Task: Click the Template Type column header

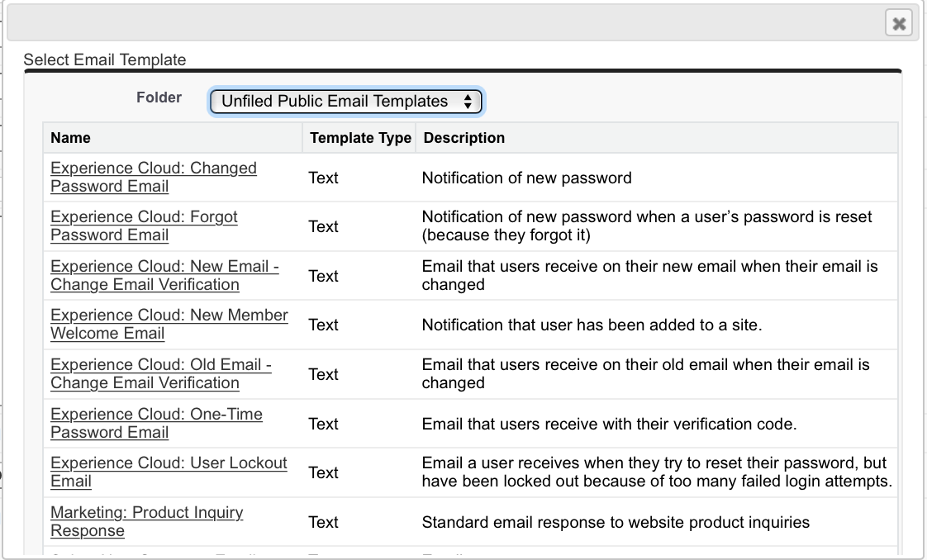Action: (x=360, y=138)
